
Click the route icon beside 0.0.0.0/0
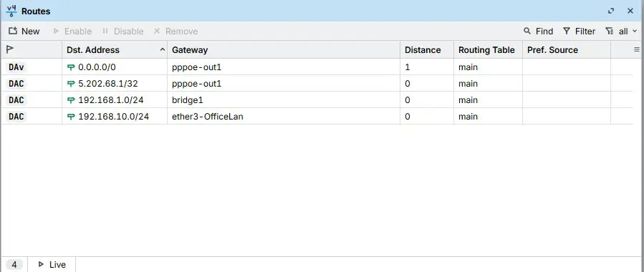[71, 67]
